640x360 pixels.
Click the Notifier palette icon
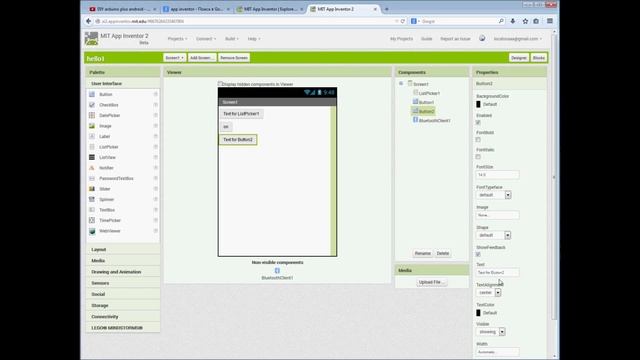click(x=92, y=168)
